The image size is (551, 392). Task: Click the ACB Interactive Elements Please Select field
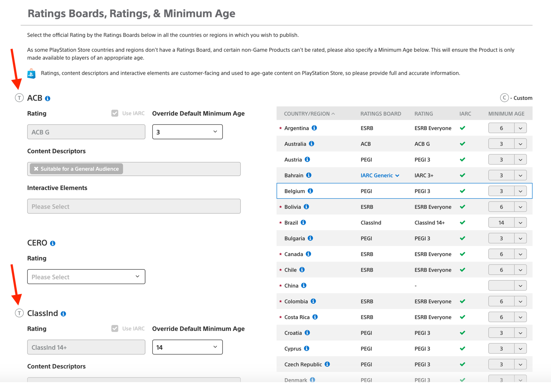pos(134,206)
